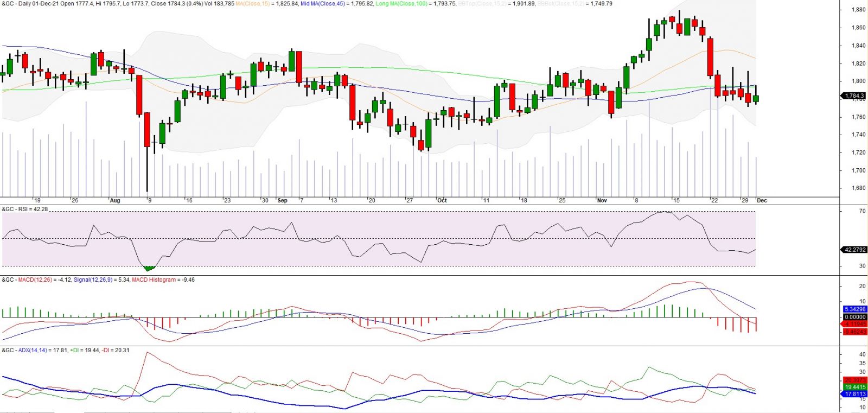Viewport: 868px width, 413px height.
Task: Click the 1,700 price axis label
Action: click(x=858, y=170)
